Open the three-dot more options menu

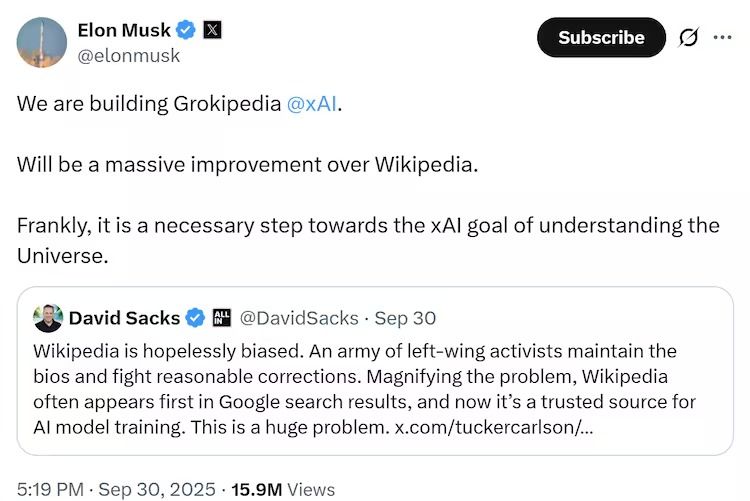[723, 37]
